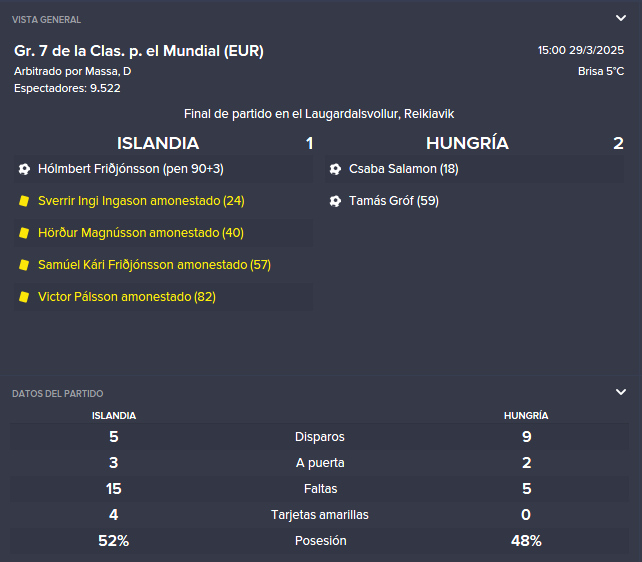642x562 pixels.
Task: Click yellow card icon for Victor Pálsson
Action: (24, 297)
